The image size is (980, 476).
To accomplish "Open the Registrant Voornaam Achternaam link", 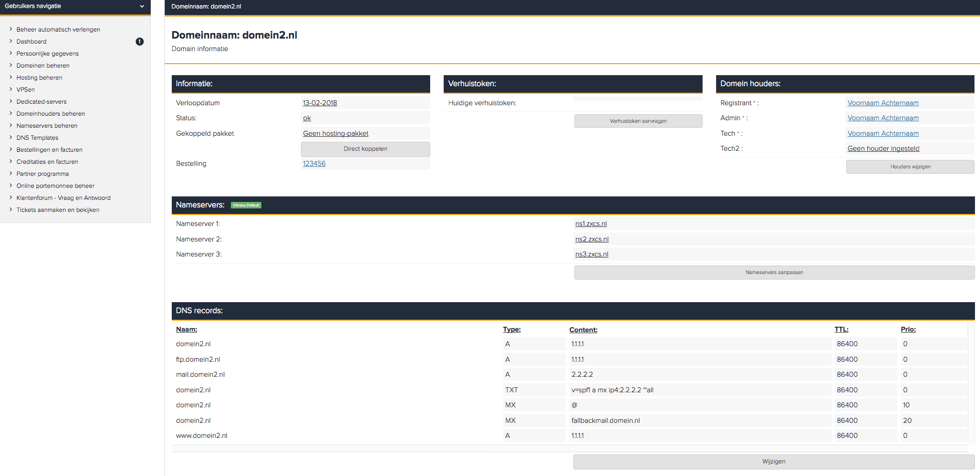I will pyautogui.click(x=883, y=103).
